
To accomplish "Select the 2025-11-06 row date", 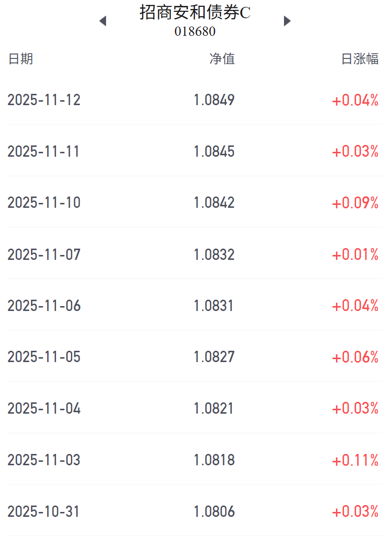I will tap(44, 306).
